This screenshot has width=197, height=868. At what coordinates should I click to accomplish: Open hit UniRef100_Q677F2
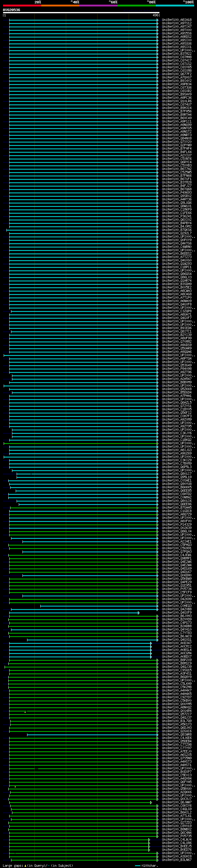tap(177, 74)
